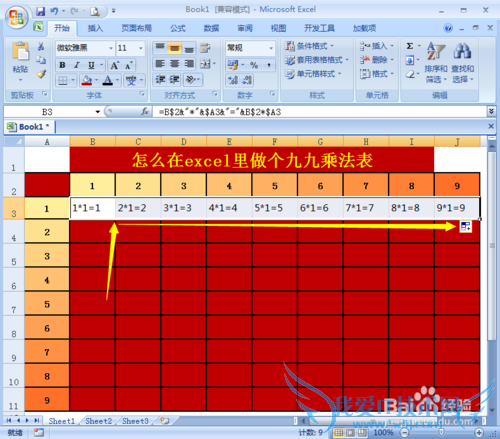500x439 pixels.
Task: Save the workbook from quick access toolbar
Action: tap(41, 12)
